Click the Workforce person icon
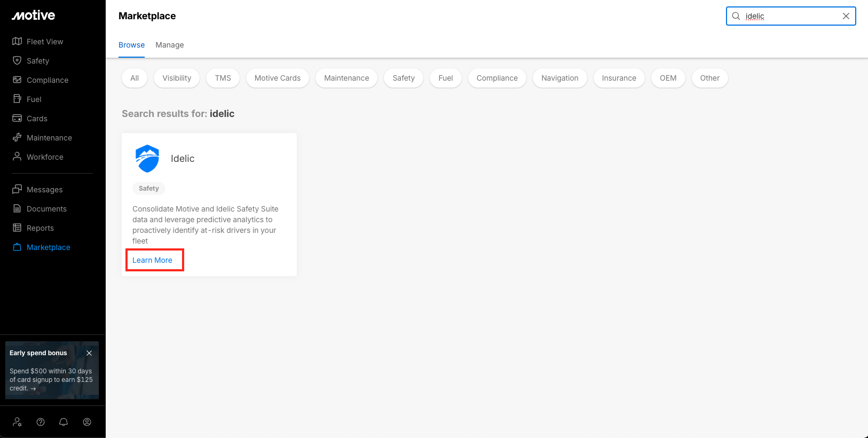868x438 pixels. 17,157
